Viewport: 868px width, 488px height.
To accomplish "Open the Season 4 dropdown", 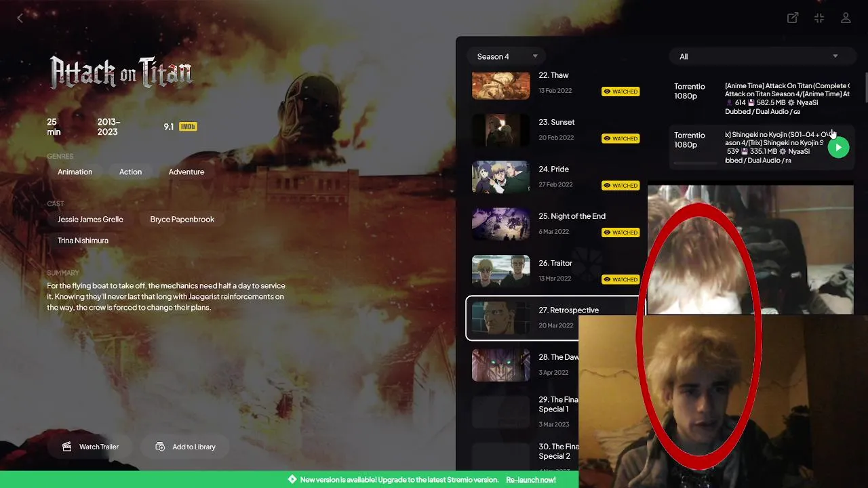I will (506, 56).
